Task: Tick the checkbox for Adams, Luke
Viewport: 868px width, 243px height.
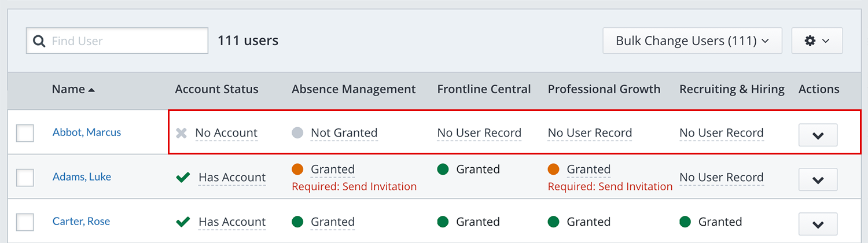Action: (25, 178)
